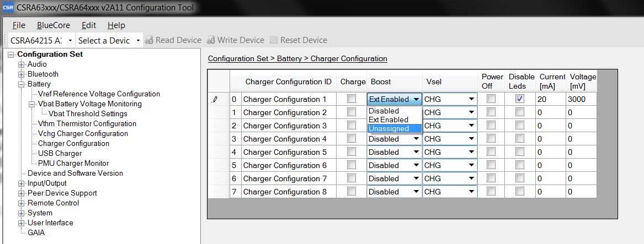The image size is (644, 244).
Task: Select Unassigned in the Boost dropdown list
Action: tap(389, 129)
